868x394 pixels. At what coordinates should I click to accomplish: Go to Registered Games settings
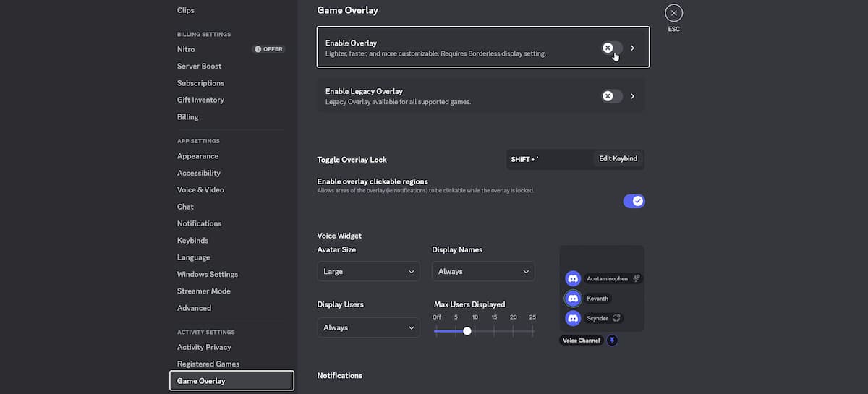[208, 364]
